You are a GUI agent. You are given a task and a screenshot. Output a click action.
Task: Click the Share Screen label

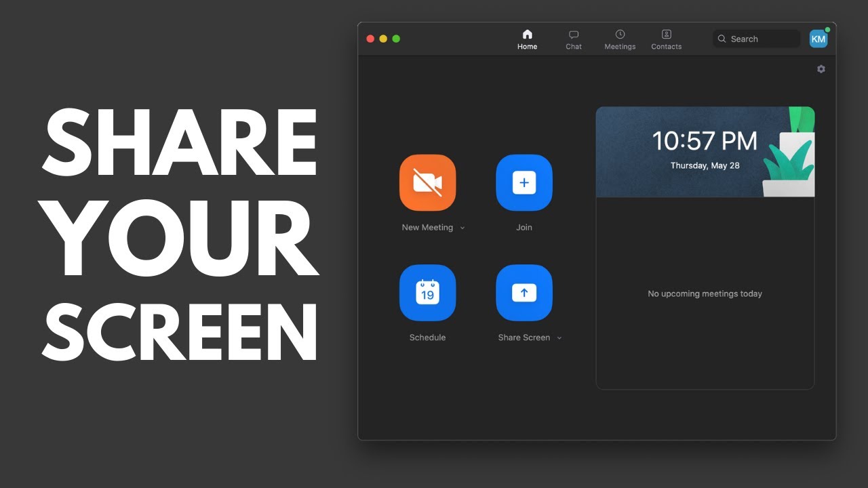[524, 338]
